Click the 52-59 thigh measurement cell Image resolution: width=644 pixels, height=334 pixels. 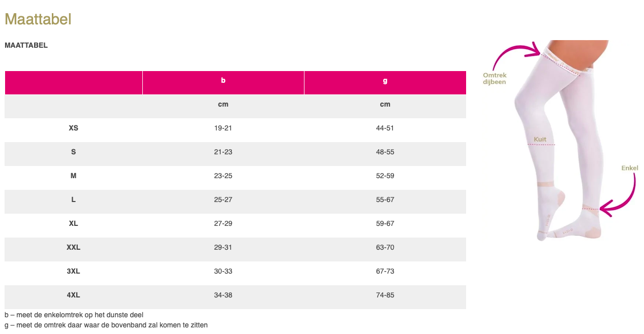coord(385,176)
